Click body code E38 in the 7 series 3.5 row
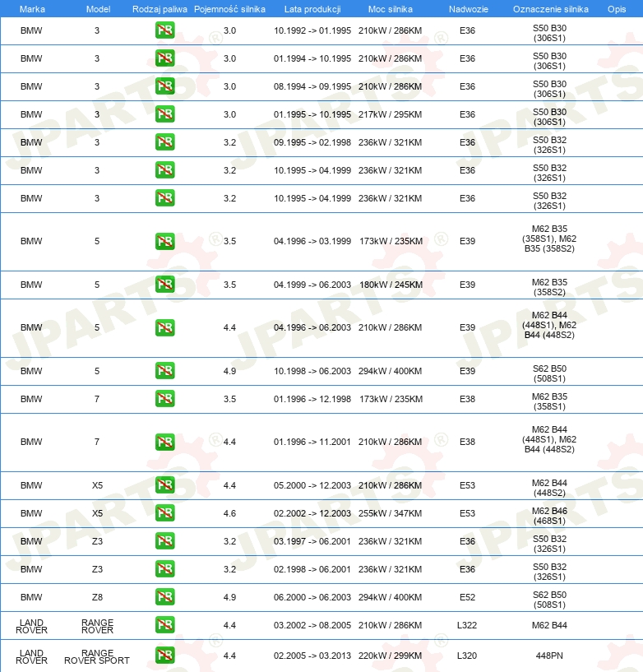 tap(467, 399)
